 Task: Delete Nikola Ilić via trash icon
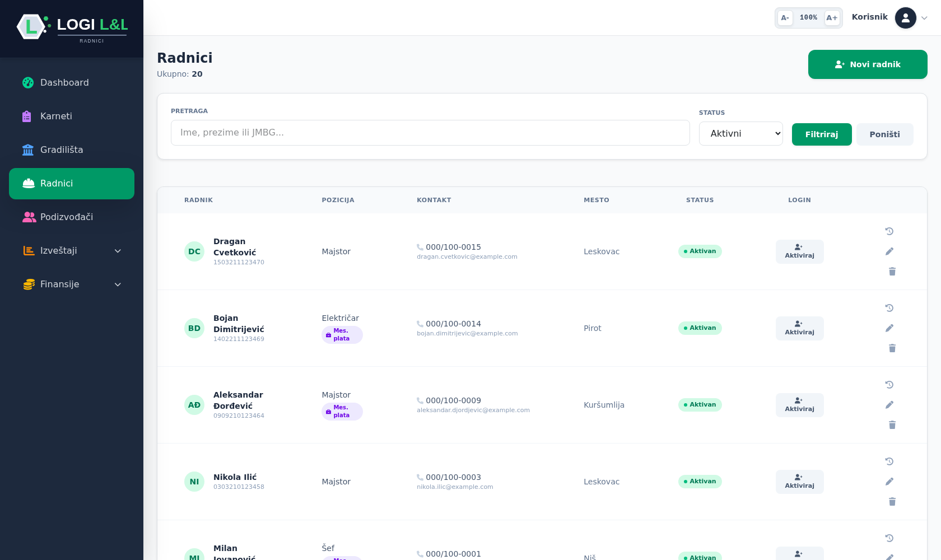[x=892, y=502]
